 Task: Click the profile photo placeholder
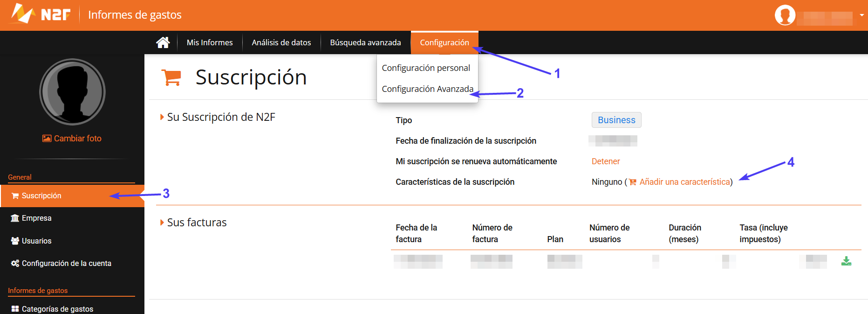[72, 92]
